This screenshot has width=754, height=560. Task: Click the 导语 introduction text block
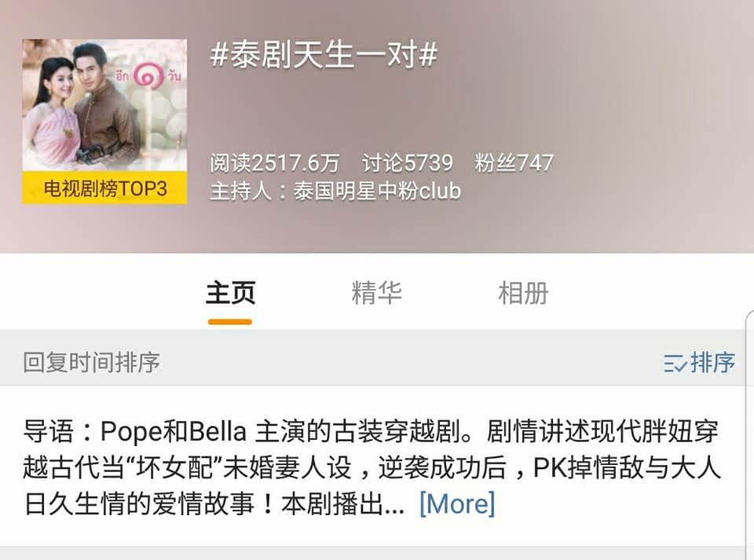372,467
